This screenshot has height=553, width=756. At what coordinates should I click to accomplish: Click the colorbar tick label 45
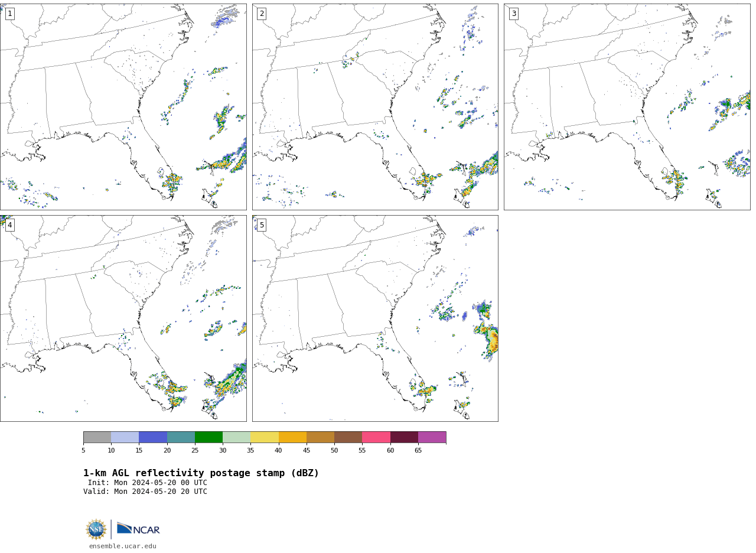(x=307, y=451)
